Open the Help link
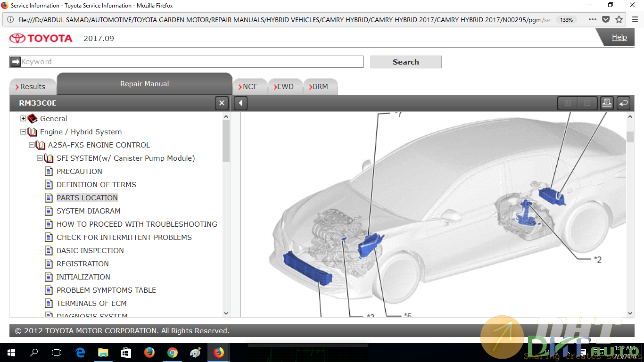This screenshot has width=644, height=362. pos(619,37)
